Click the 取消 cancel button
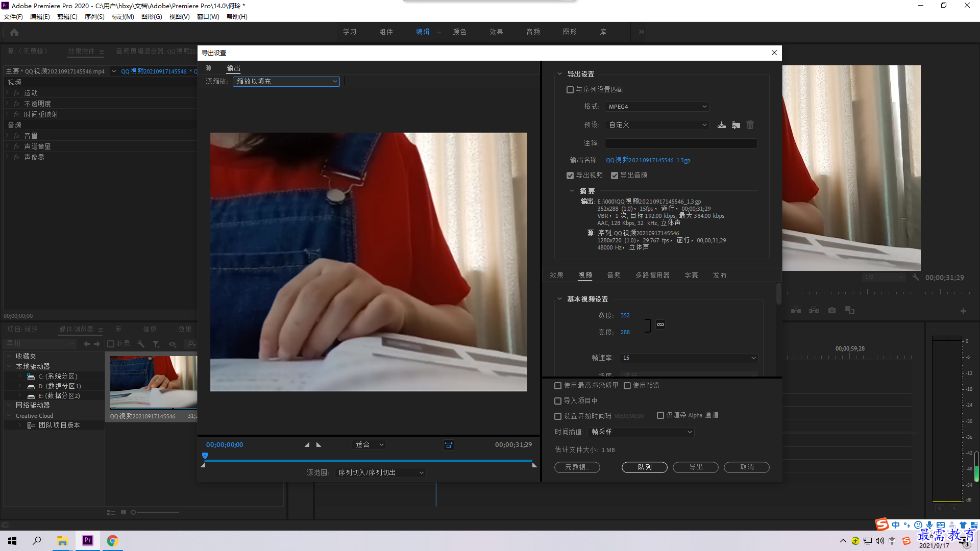 [x=747, y=467]
